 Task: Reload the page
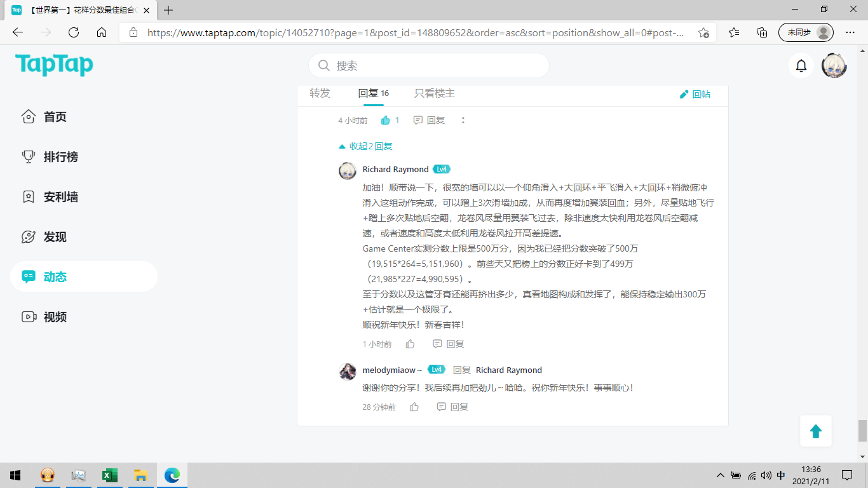[74, 32]
